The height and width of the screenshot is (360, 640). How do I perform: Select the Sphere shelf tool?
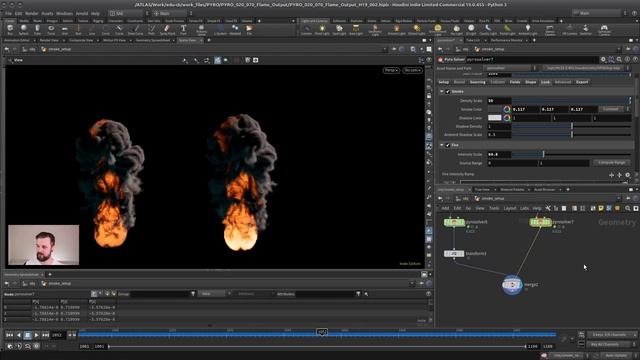(24, 29)
